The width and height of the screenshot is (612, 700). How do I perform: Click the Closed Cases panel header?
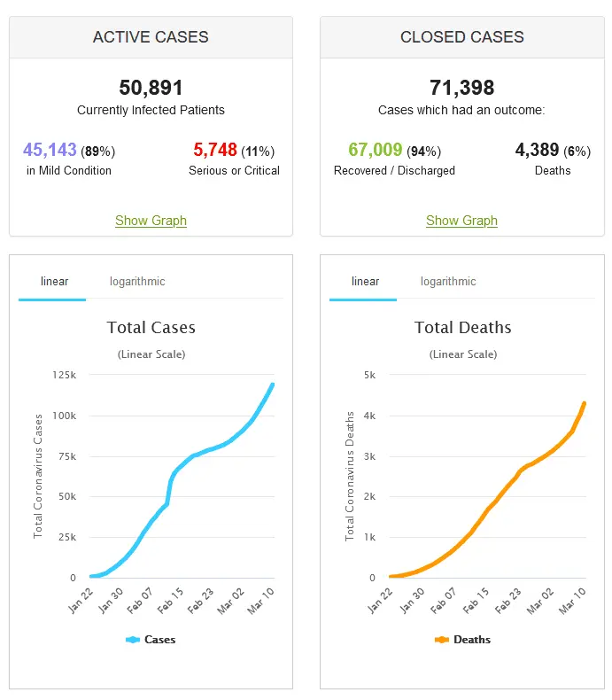click(461, 37)
